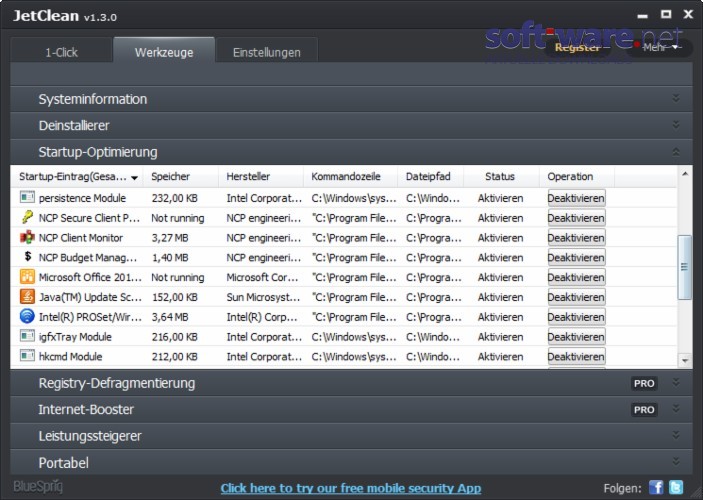Image resolution: width=703 pixels, height=500 pixels.
Task: Click the Speicher column header
Action: [x=181, y=177]
